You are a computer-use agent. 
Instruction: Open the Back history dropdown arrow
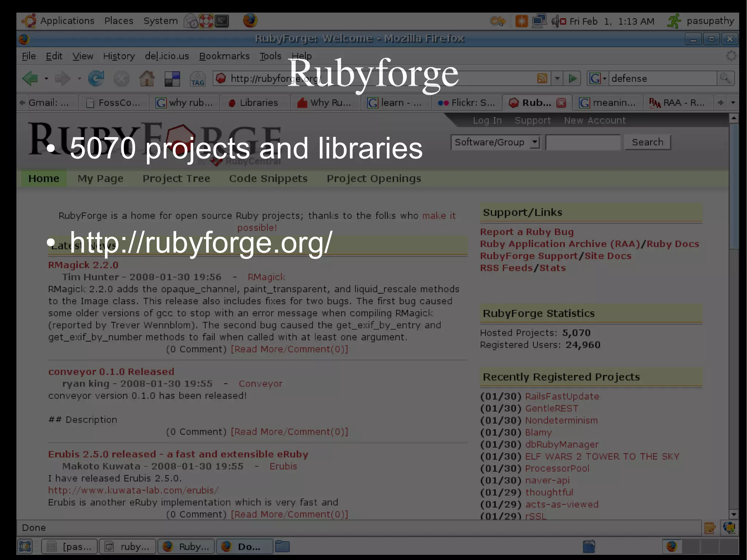(46, 78)
